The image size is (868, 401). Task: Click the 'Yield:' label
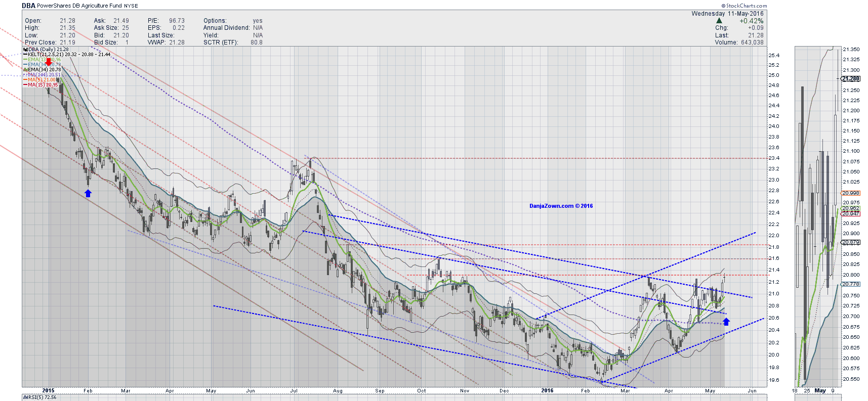[x=211, y=35]
